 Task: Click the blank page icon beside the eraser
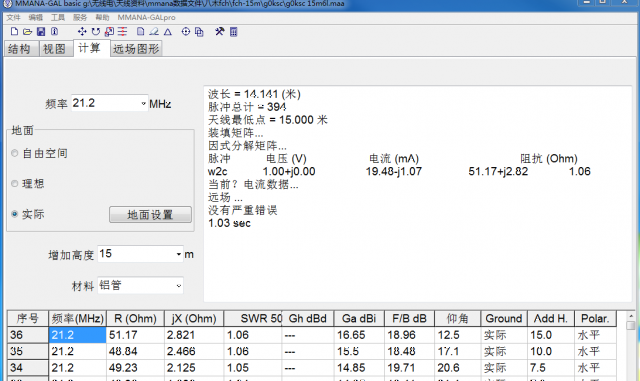point(140,31)
